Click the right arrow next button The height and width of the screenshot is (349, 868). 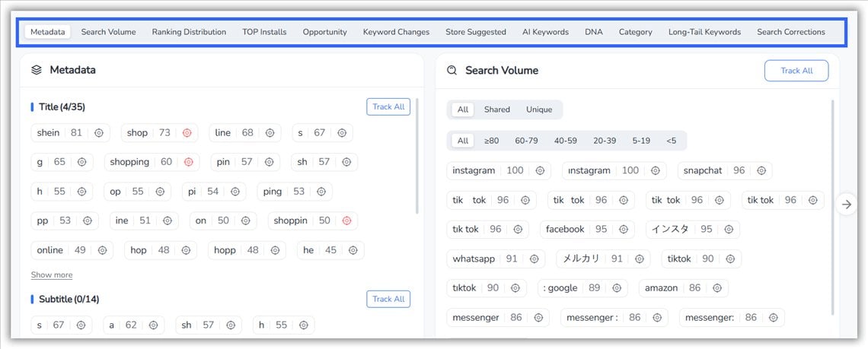point(847,204)
